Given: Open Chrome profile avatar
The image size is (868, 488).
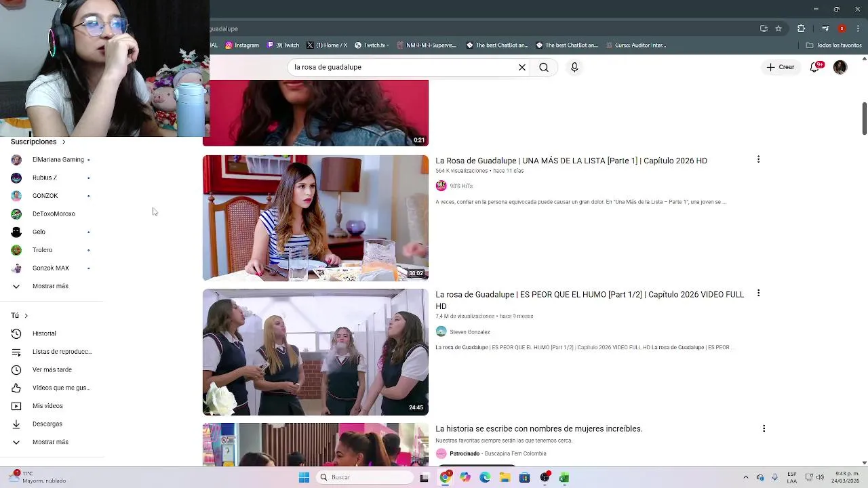Looking at the screenshot, I should pos(842,28).
